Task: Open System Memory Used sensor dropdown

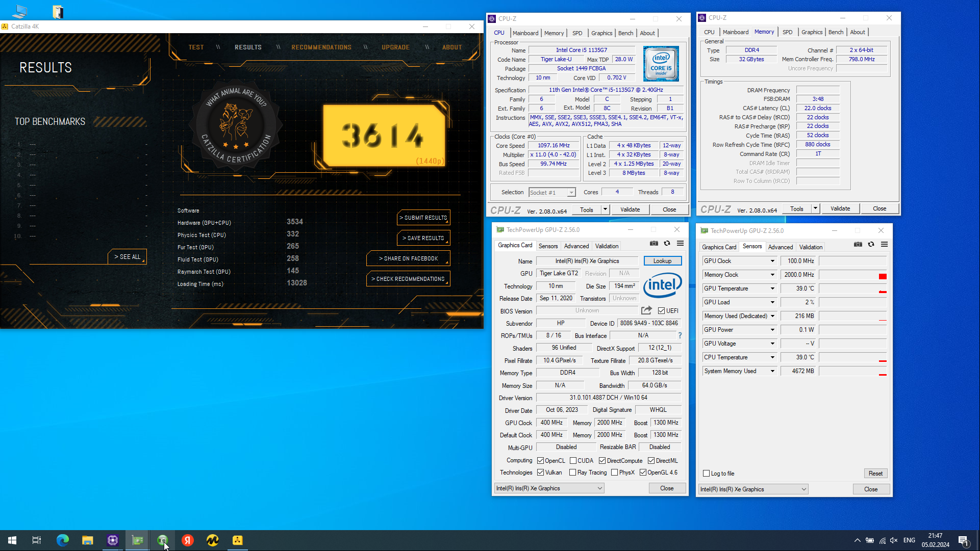Action: [772, 371]
